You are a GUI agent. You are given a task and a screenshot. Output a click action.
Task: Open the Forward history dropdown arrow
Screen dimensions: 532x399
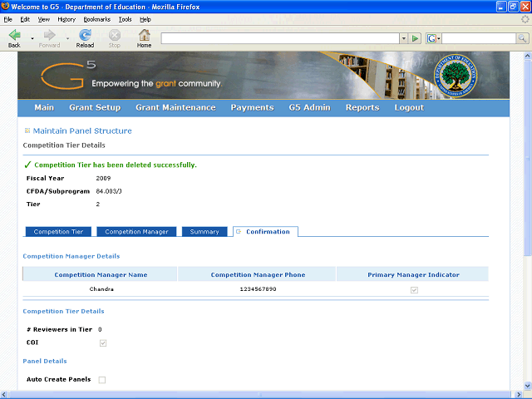click(68, 39)
